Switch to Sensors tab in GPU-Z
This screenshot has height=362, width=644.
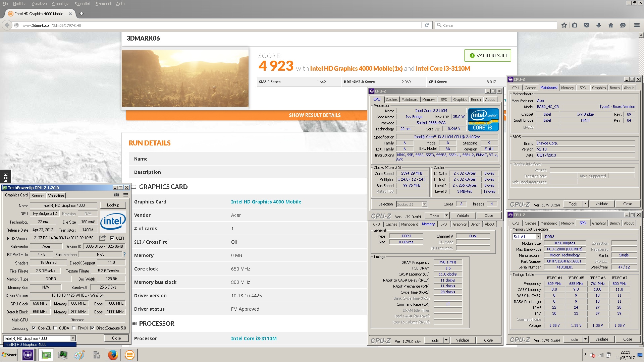coord(38,195)
